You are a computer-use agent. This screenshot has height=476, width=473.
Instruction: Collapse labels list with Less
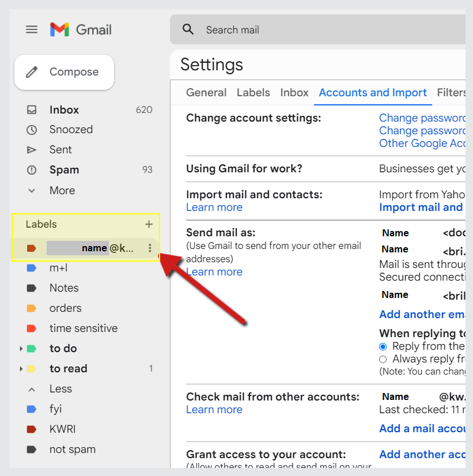tap(60, 389)
